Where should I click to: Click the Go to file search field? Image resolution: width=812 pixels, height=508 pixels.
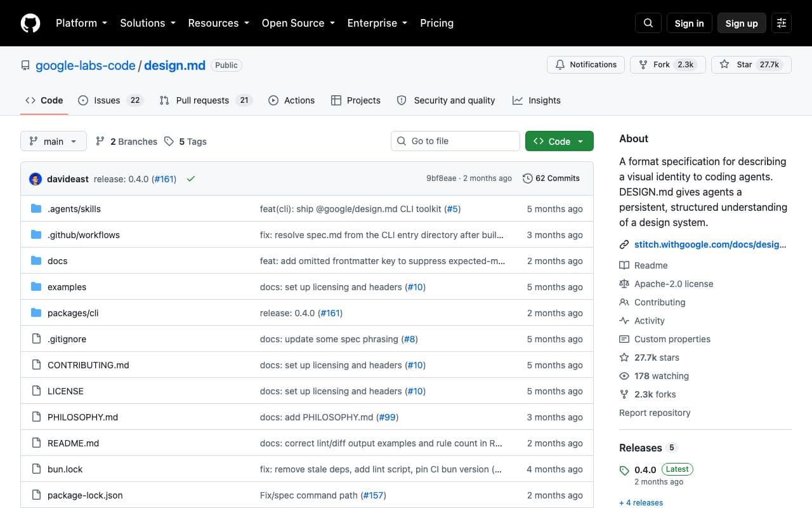pyautogui.click(x=455, y=141)
